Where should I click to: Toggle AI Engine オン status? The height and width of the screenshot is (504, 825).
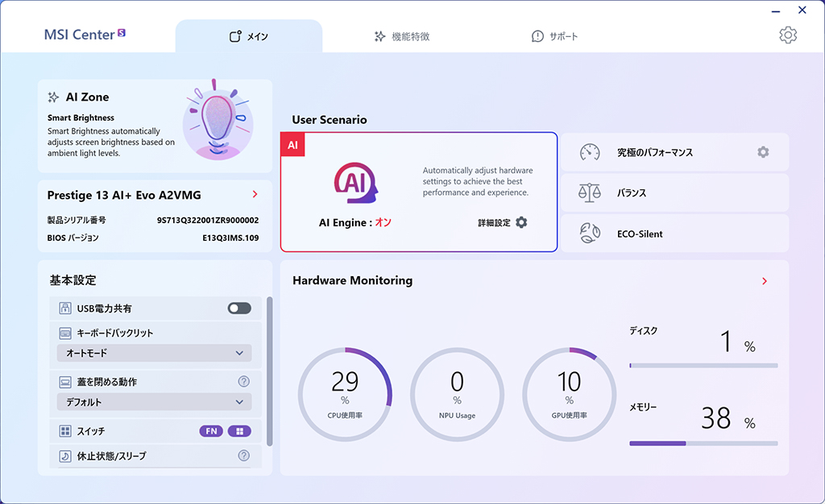pyautogui.click(x=383, y=222)
